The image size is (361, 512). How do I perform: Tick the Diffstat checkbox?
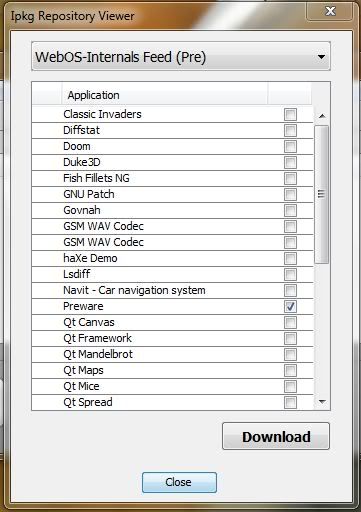tap(290, 130)
